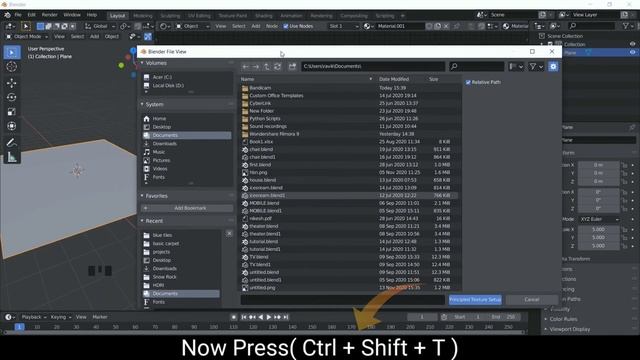Screen dimensions: 640x360
Task: Click Add Bookmark button
Action: 187,208
